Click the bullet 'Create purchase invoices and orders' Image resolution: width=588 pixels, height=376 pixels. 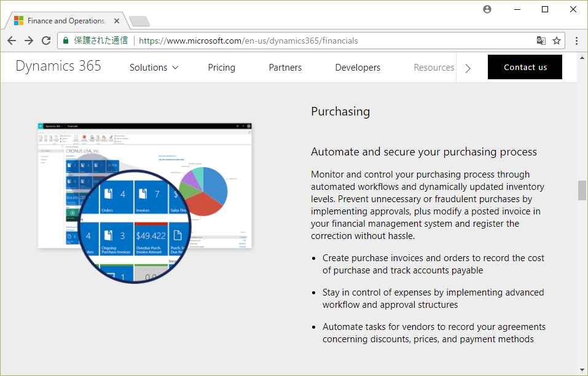coord(433,264)
